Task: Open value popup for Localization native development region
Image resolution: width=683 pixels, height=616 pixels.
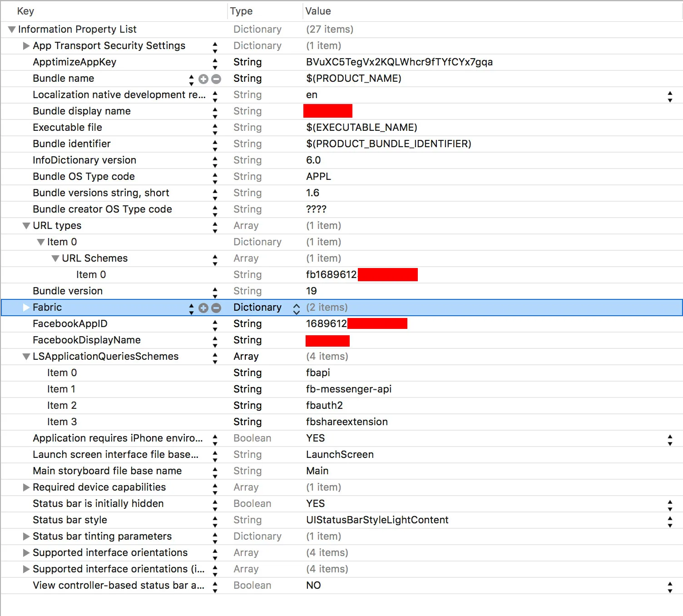Action: 670,96
